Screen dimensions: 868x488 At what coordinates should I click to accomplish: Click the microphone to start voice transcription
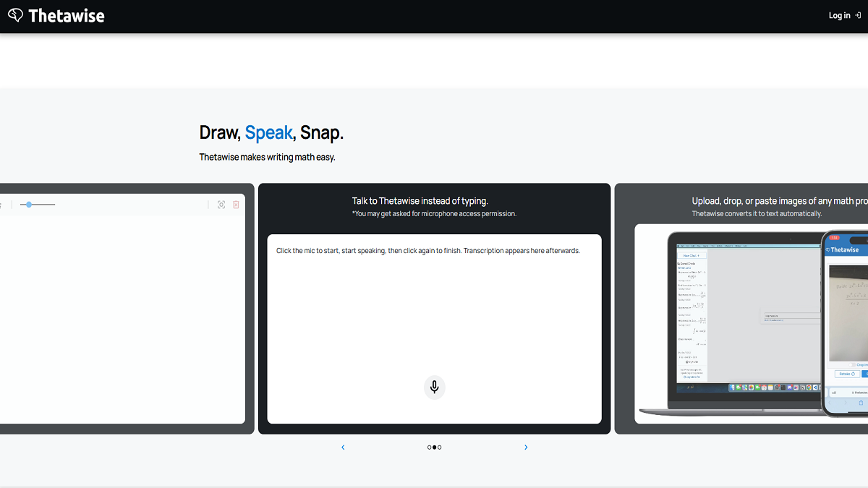[x=434, y=388]
